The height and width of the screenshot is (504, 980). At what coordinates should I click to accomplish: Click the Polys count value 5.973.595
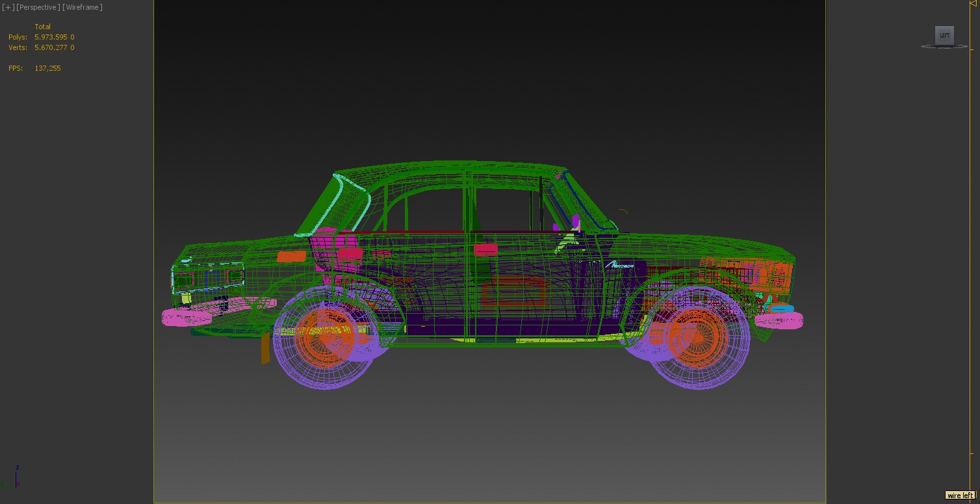pyautogui.click(x=51, y=37)
